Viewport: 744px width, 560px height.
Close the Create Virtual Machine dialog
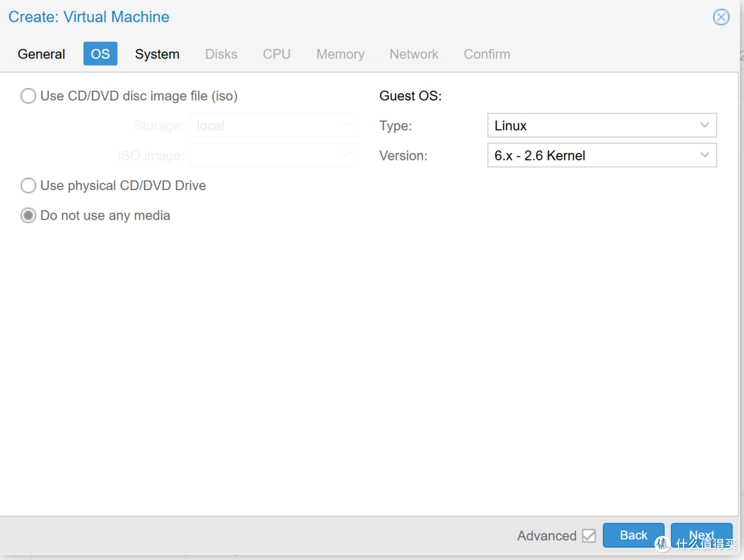point(721,17)
